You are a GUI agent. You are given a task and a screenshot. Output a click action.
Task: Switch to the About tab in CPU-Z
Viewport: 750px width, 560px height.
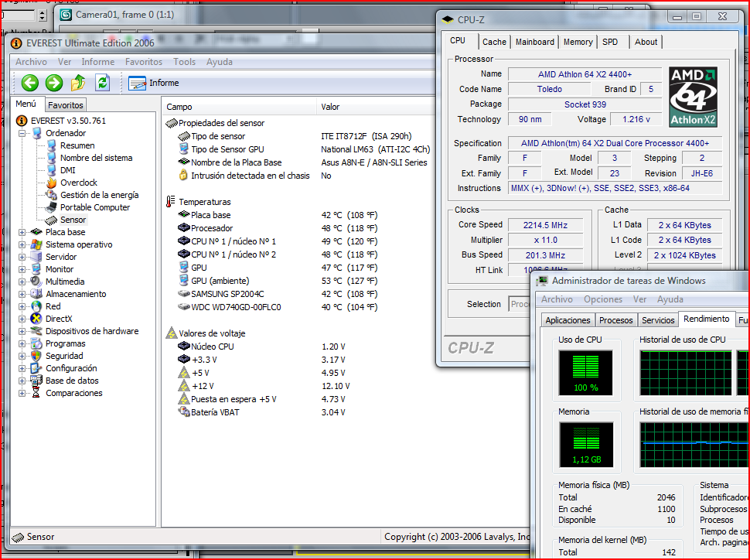click(646, 42)
